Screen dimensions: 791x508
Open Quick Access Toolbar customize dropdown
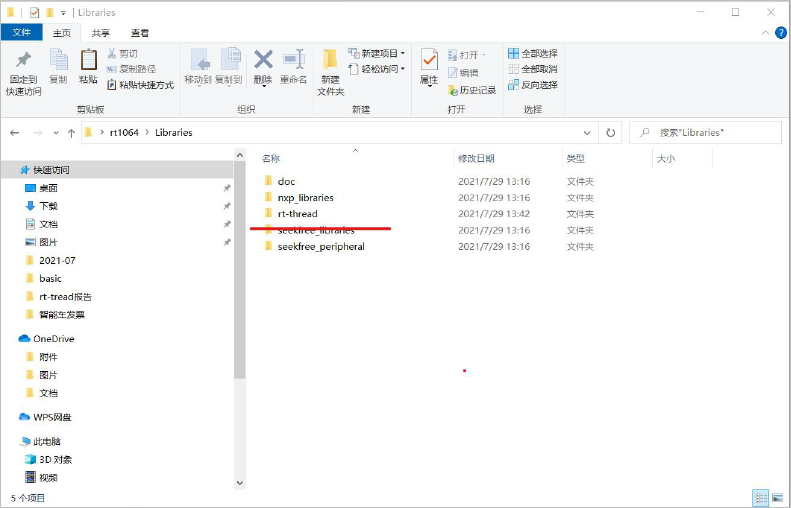pos(63,13)
